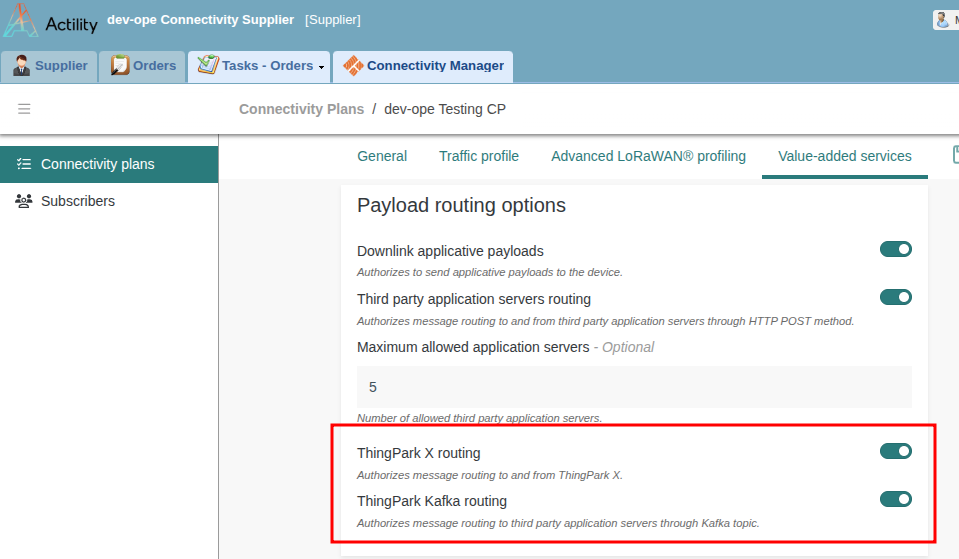Toggle Downlink applicative payloads switch

click(x=896, y=250)
